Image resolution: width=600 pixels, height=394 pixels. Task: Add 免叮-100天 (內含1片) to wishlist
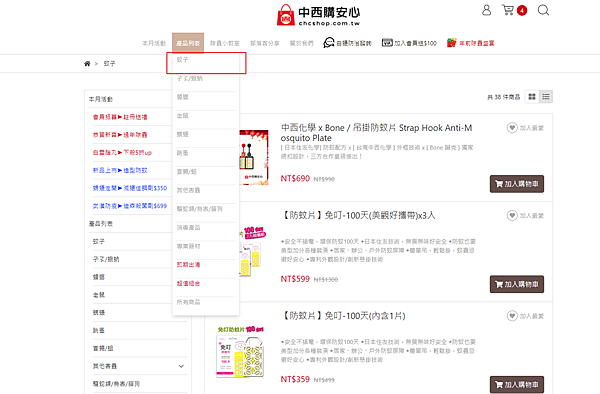(525, 316)
